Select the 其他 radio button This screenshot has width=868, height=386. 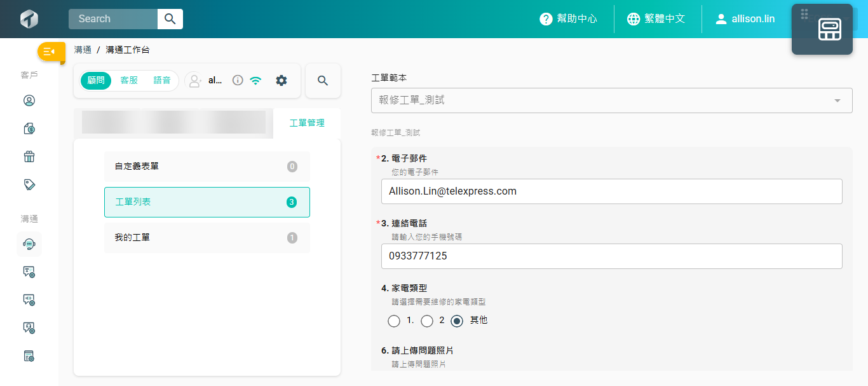[x=457, y=321]
